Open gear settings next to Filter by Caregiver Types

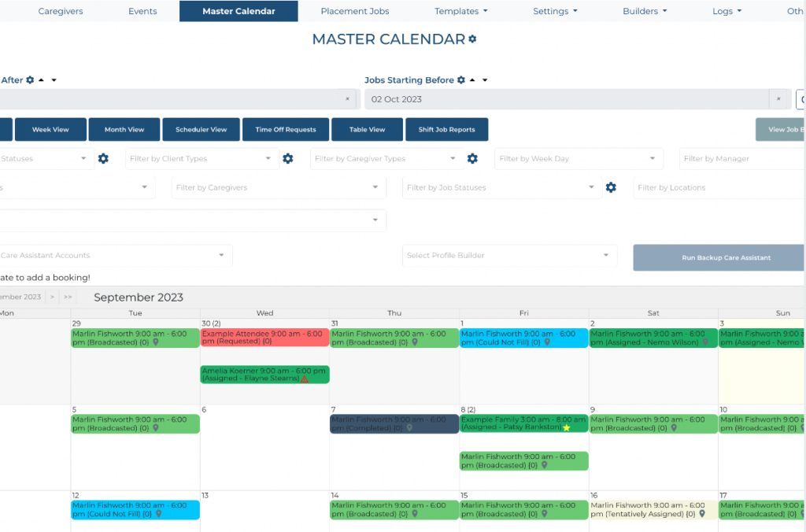coord(472,158)
